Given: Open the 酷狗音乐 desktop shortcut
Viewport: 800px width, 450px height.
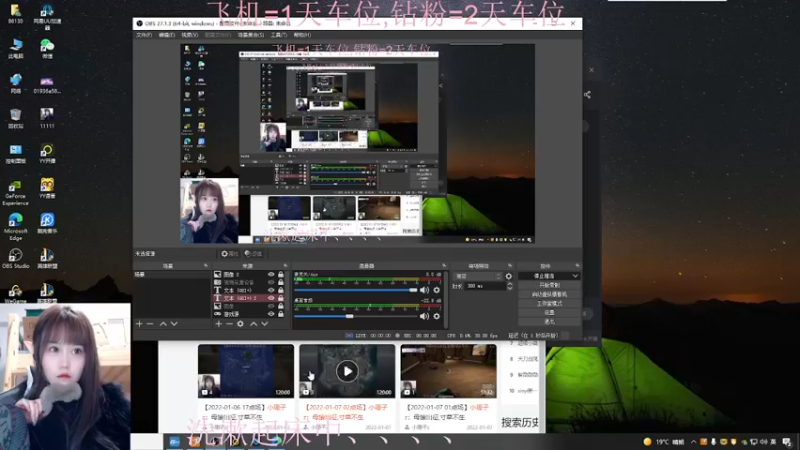Looking at the screenshot, I should (47, 223).
